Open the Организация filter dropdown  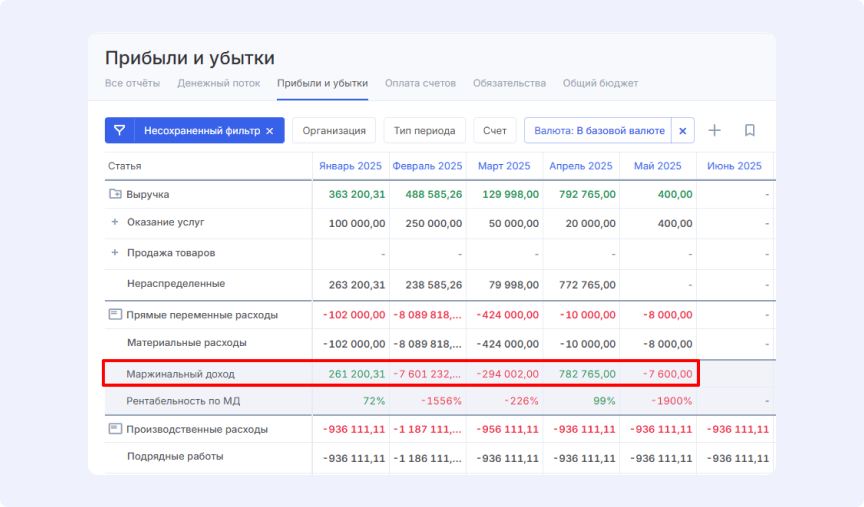click(x=334, y=131)
